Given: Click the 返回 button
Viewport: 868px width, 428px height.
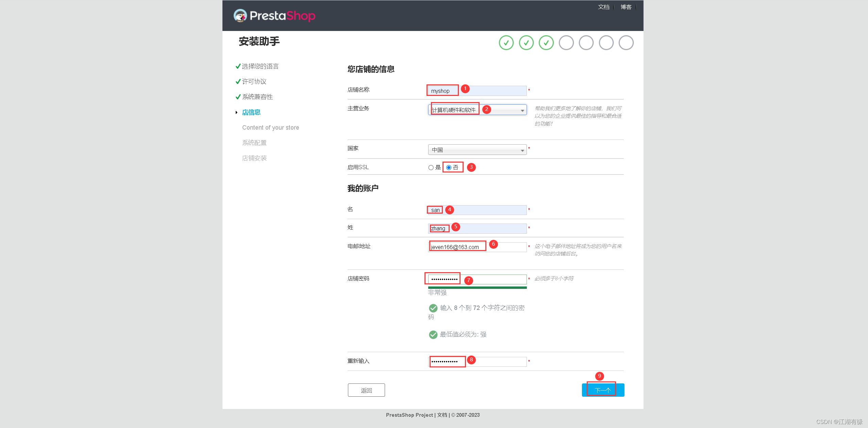Looking at the screenshot, I should click(366, 390).
